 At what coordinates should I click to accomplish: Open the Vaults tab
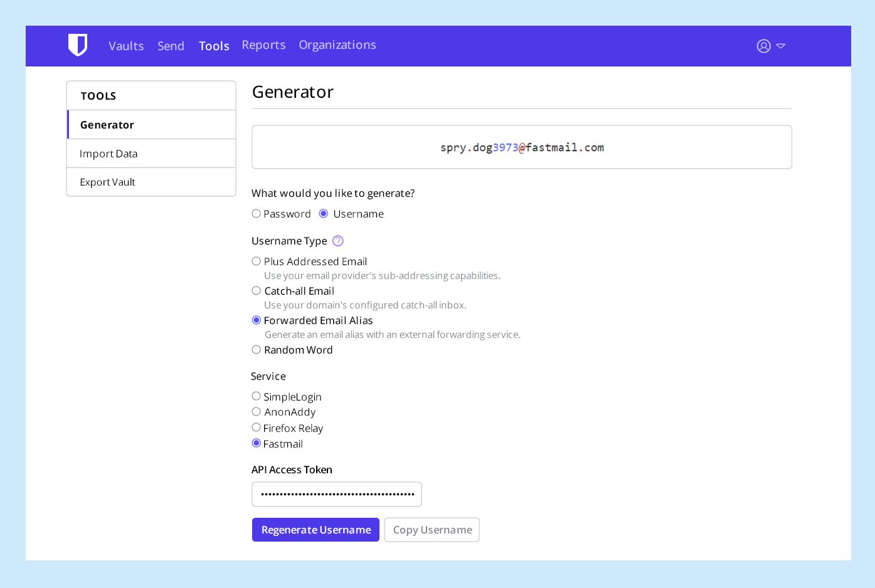coord(126,46)
